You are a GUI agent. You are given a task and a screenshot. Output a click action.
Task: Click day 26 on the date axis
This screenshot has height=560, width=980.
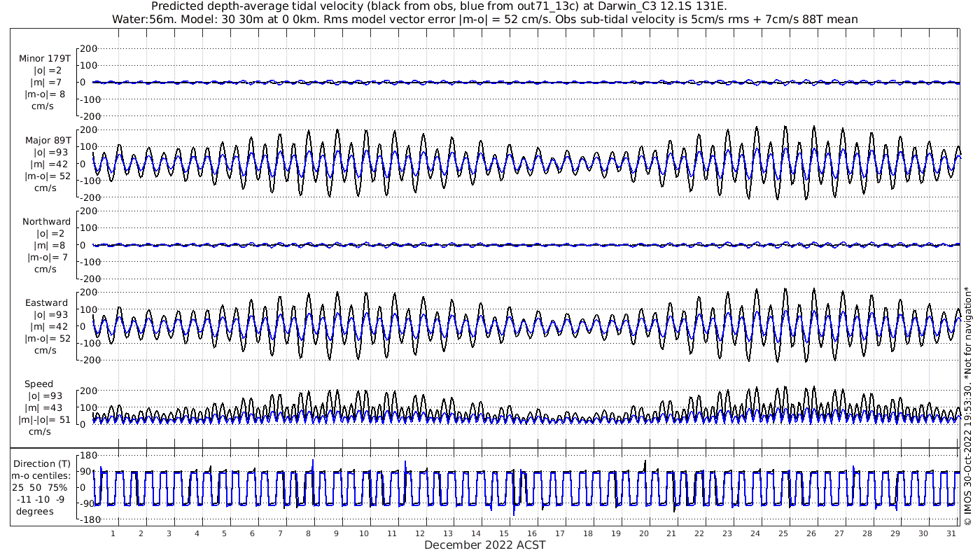[811, 533]
